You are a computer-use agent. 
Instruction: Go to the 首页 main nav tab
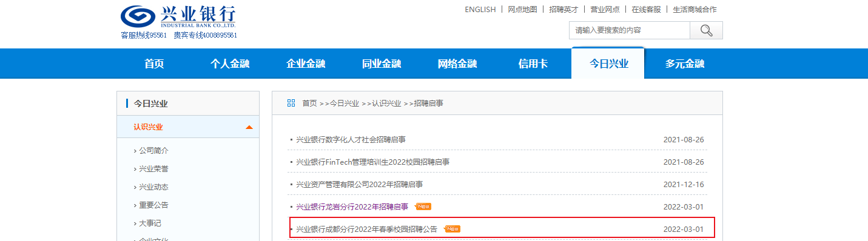(154, 64)
